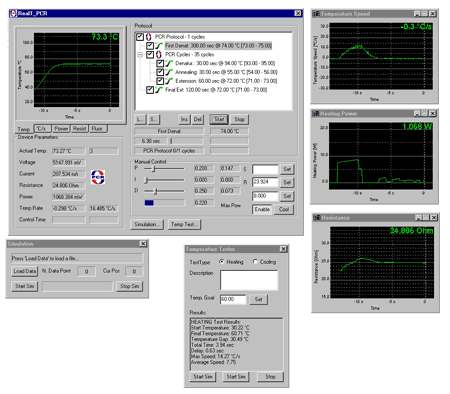The width and height of the screenshot is (450, 394).
Task: Click the PCR Cycles loop icon
Action: (x=159, y=55)
